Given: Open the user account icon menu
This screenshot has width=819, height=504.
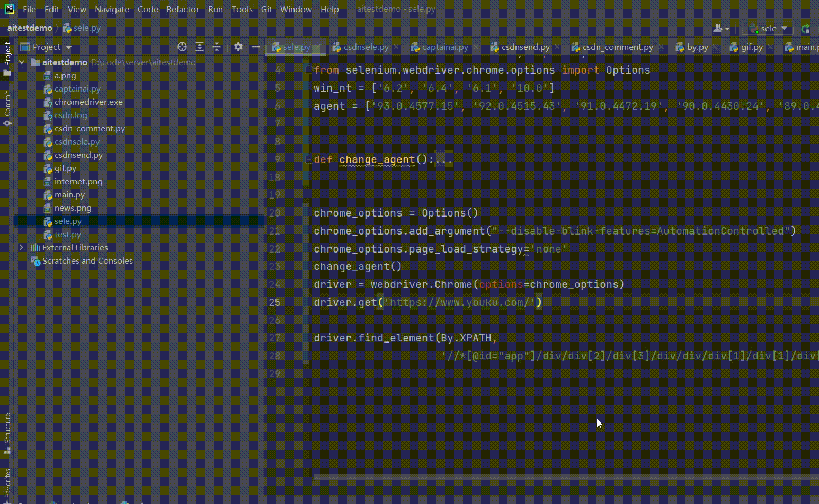Looking at the screenshot, I should 722,29.
